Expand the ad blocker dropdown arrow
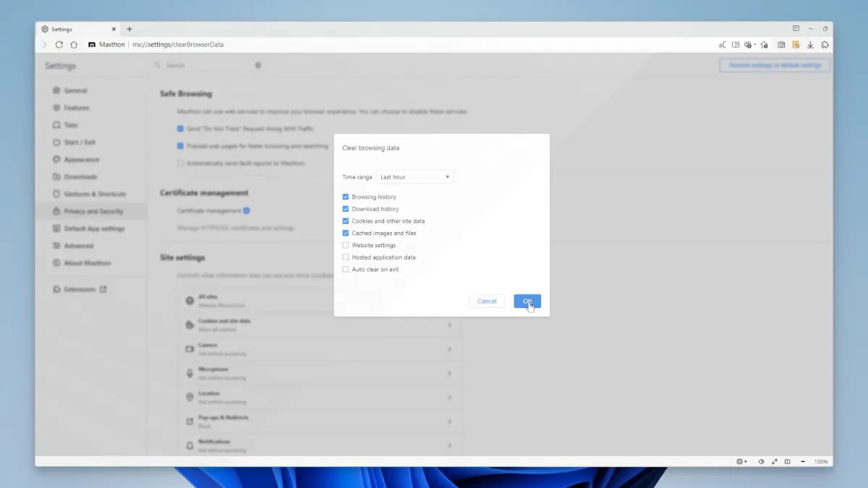Screen dimensions: 868x488 (755, 45)
